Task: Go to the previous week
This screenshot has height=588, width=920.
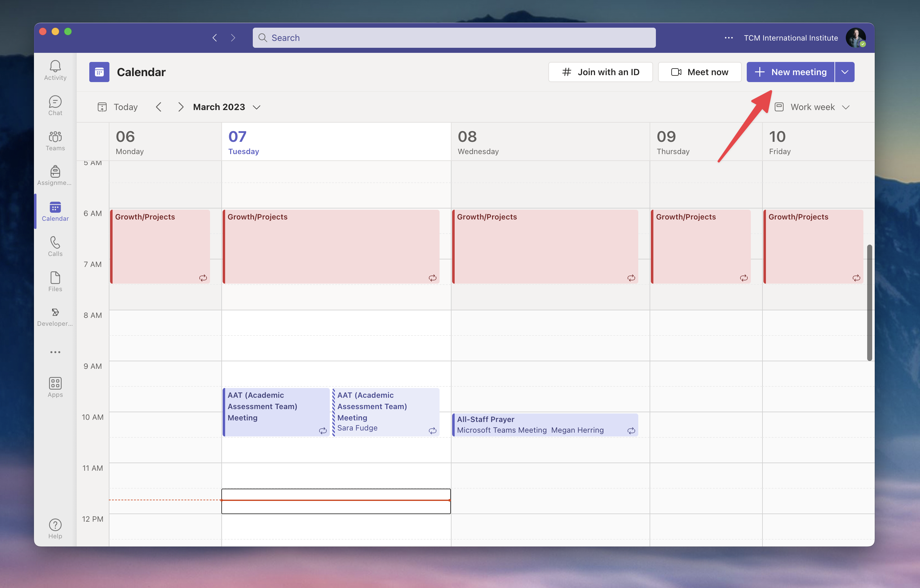Action: pos(159,107)
